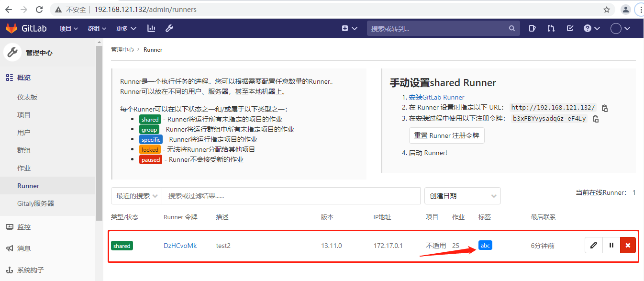Go back with browser back arrow
Viewport: 644px width, 281px height.
(8, 9)
